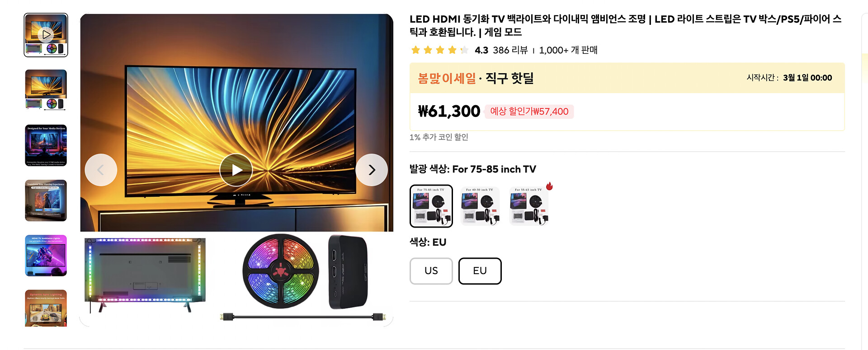The image size is (868, 350).
Task: Click the 예상 할인가 ₩57,400 badge
Action: tap(529, 112)
